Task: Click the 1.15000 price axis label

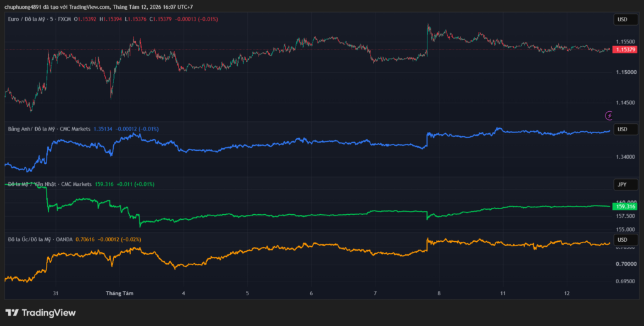Action: tap(626, 73)
